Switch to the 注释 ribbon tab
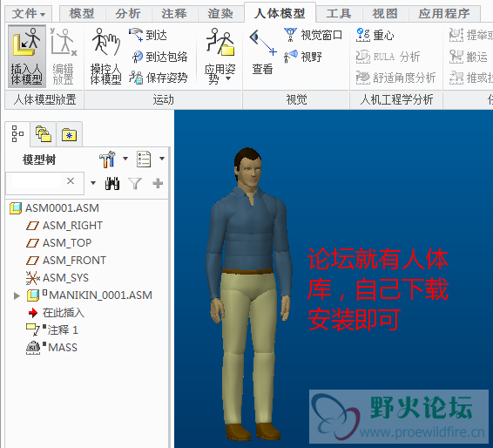Viewport: 493px width, 448px height. pyautogui.click(x=174, y=14)
